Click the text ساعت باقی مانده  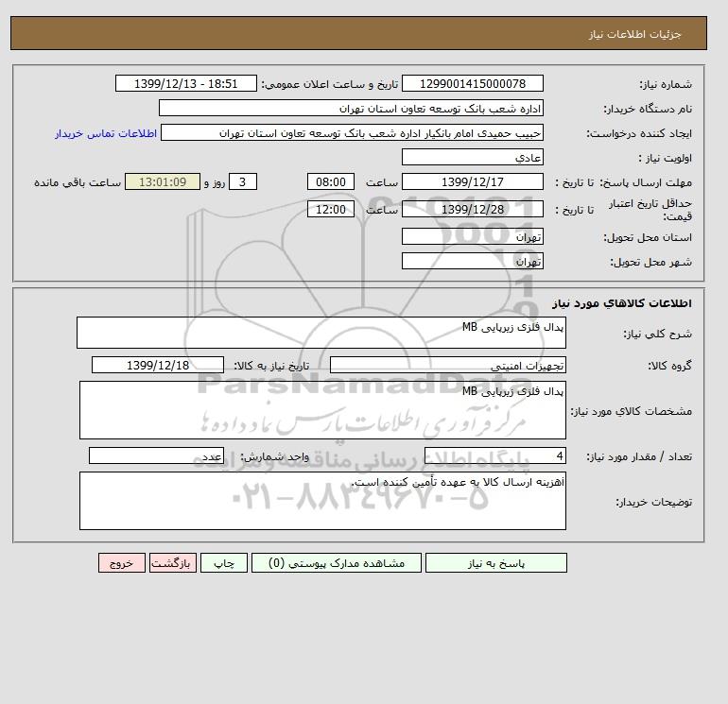pyautogui.click(x=78, y=182)
